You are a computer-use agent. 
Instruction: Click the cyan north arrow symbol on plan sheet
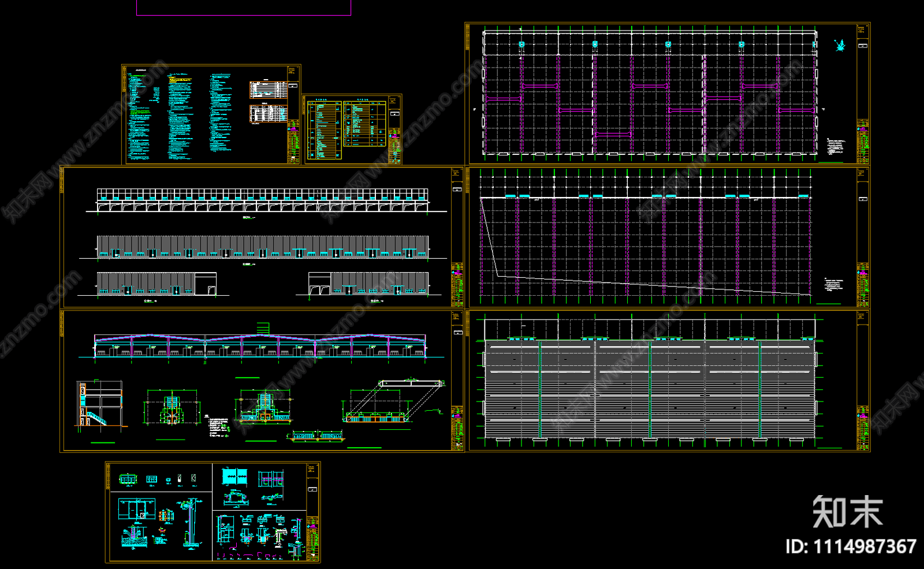[839, 44]
